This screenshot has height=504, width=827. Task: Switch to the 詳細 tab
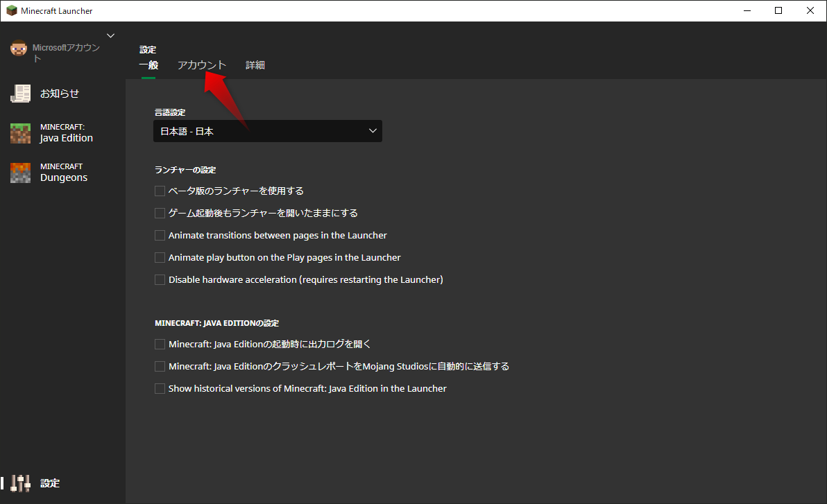[x=255, y=65]
